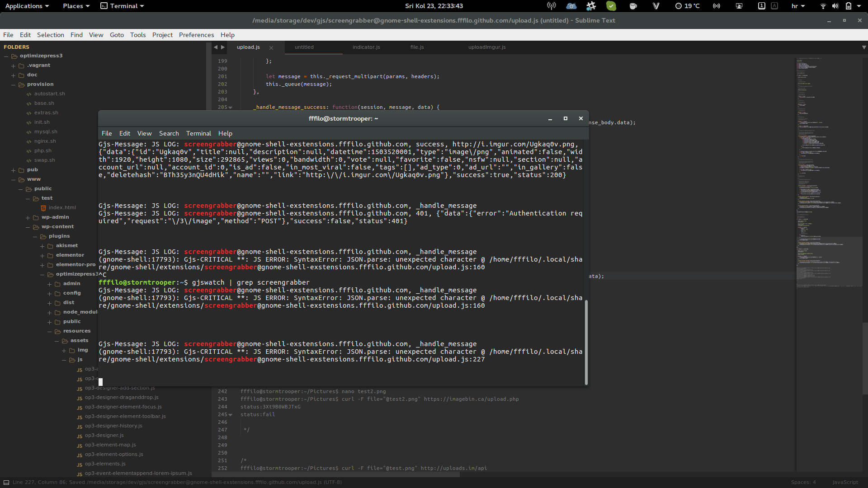868x488 pixels.
Task: Open Sublime Text Preferences menu
Action: point(196,35)
